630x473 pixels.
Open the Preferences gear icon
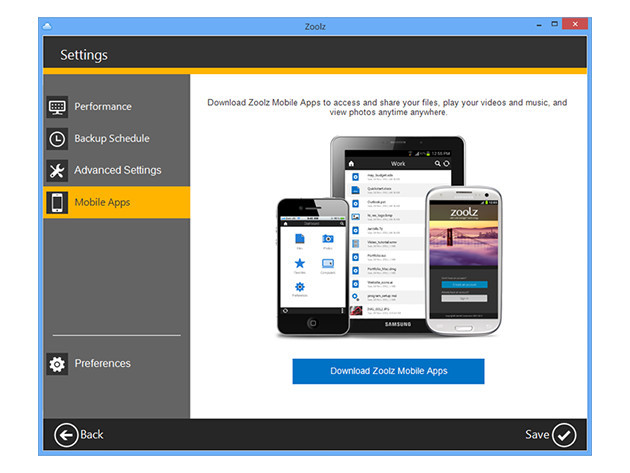pos(57,364)
